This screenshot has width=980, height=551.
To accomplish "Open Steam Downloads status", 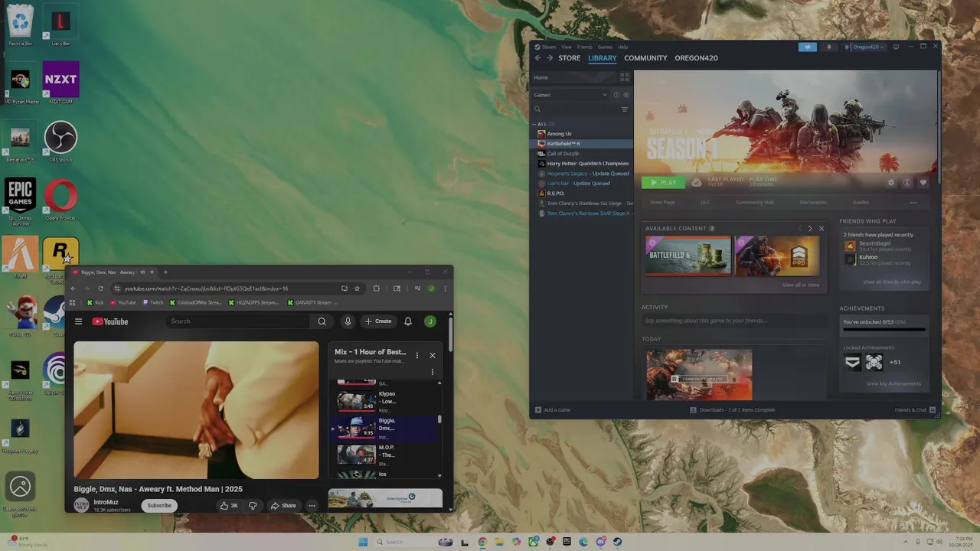I will pyautogui.click(x=733, y=410).
